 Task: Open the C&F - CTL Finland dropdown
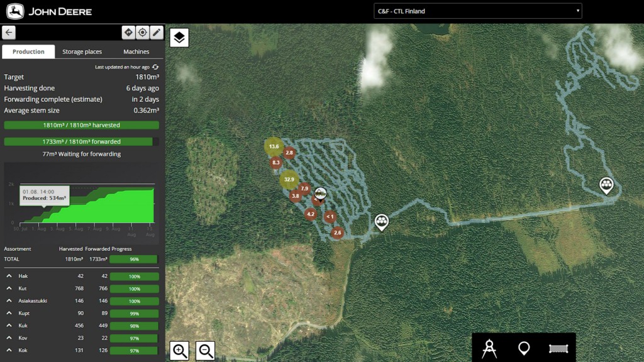[x=478, y=11]
